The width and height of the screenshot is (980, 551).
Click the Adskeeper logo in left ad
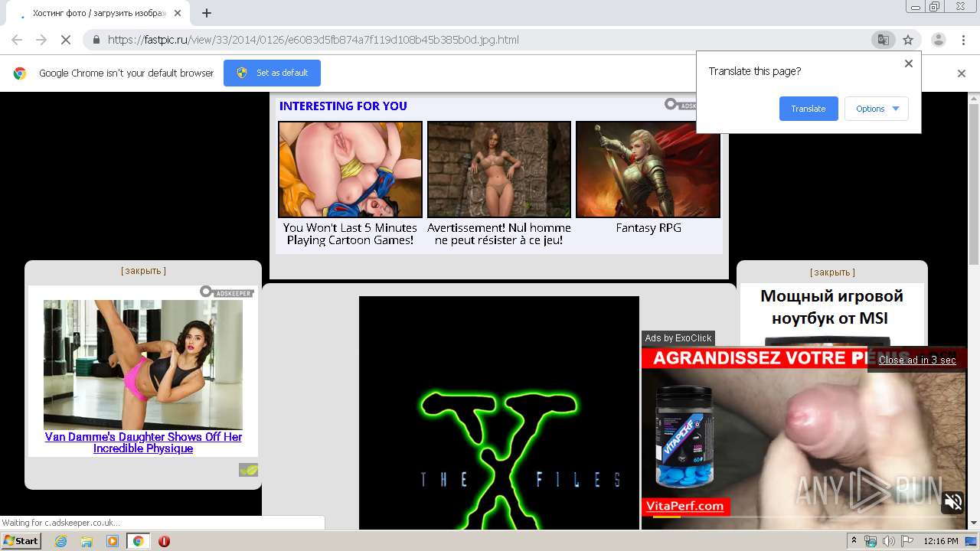pyautogui.click(x=227, y=292)
